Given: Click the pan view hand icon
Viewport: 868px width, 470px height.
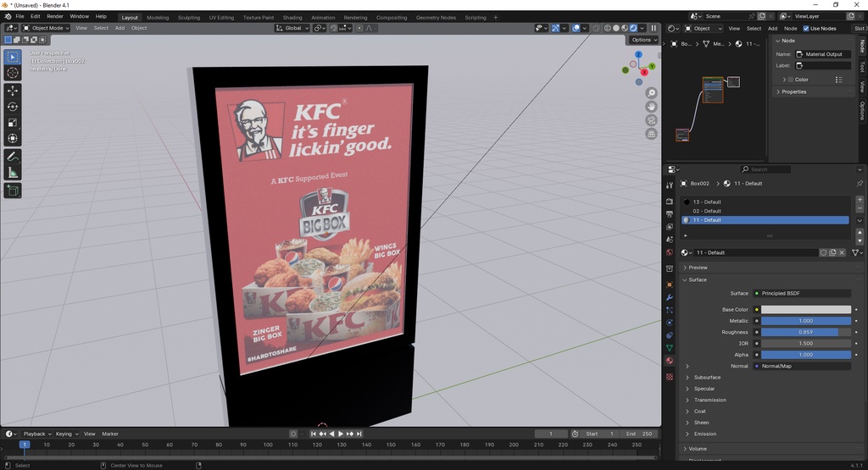Looking at the screenshot, I should [x=651, y=107].
